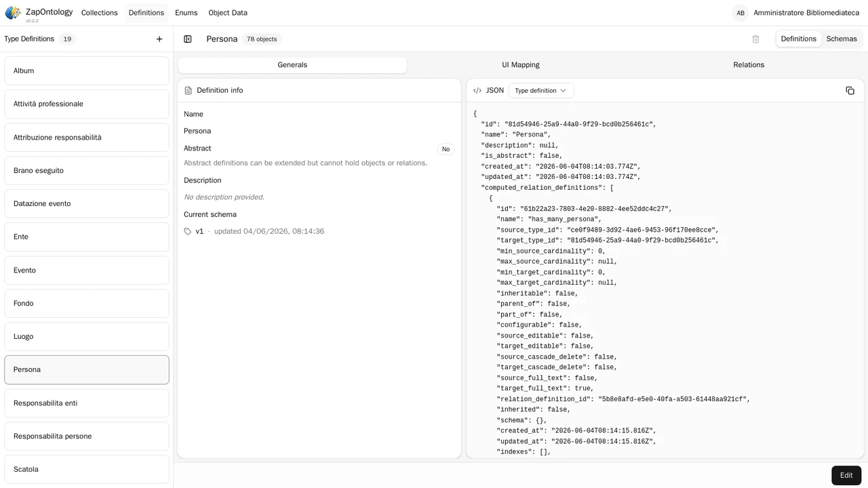The width and height of the screenshot is (868, 488).
Task: Click the v1 schema tag icon
Action: (x=188, y=232)
